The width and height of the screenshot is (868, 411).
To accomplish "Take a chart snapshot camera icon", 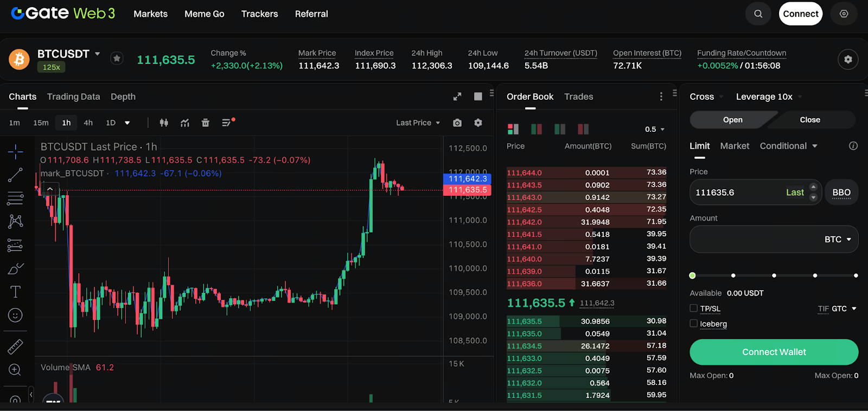I will [457, 123].
